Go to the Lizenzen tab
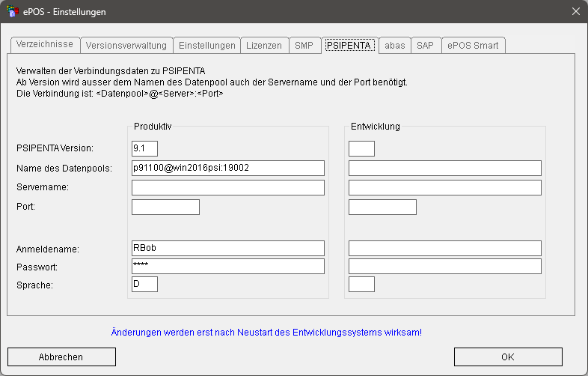 point(264,46)
